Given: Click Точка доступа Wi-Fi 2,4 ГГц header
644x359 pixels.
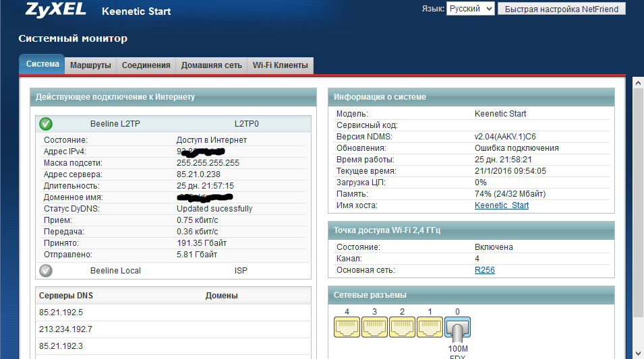Looking at the screenshot, I should click(471, 230).
